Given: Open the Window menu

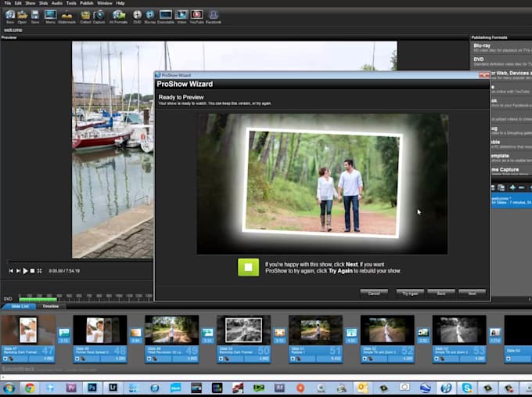Looking at the screenshot, I should click(x=105, y=3).
